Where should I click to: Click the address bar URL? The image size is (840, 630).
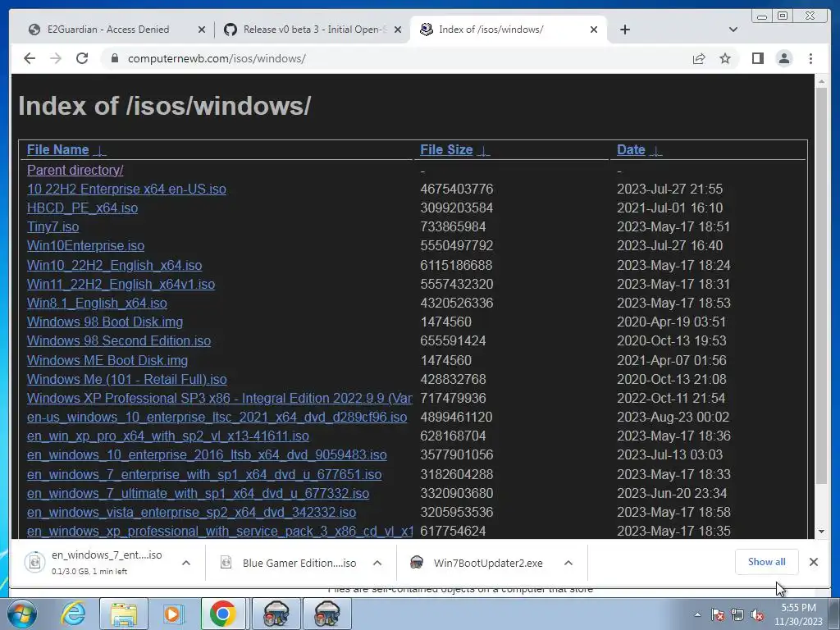pos(217,58)
